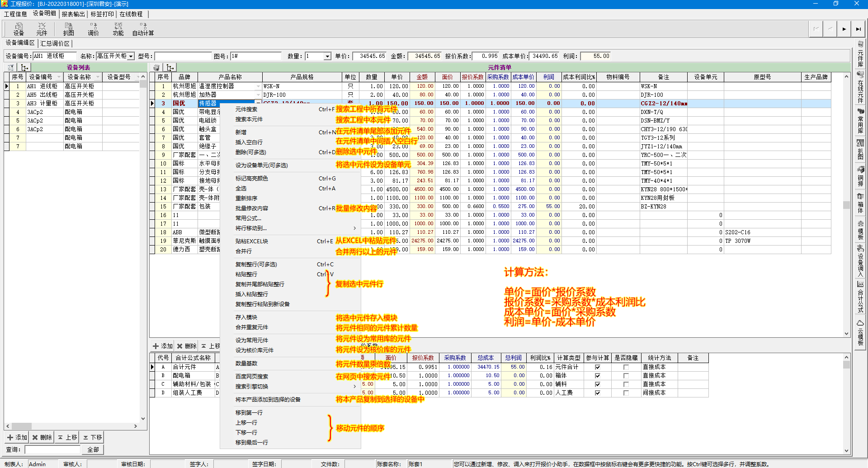Open the 数量 dropdown arrow

[x=328, y=56]
